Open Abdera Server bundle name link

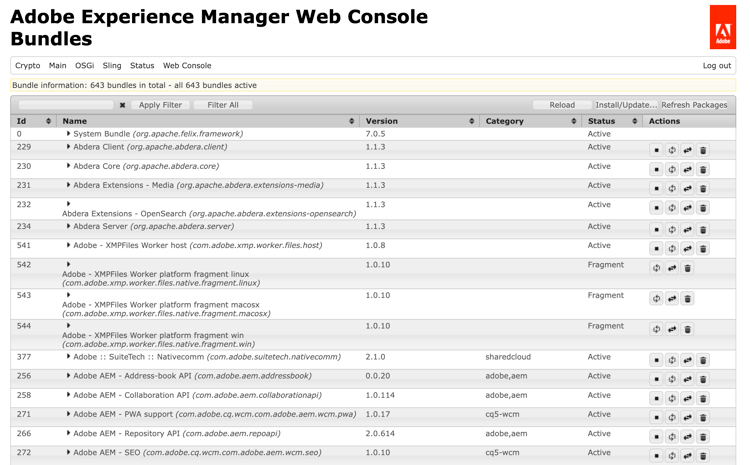154,226
